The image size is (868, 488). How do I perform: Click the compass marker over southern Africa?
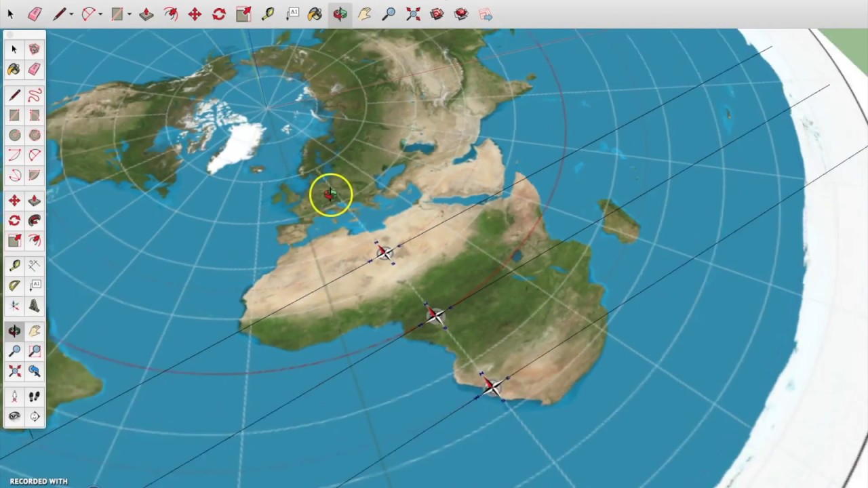pyautogui.click(x=492, y=386)
